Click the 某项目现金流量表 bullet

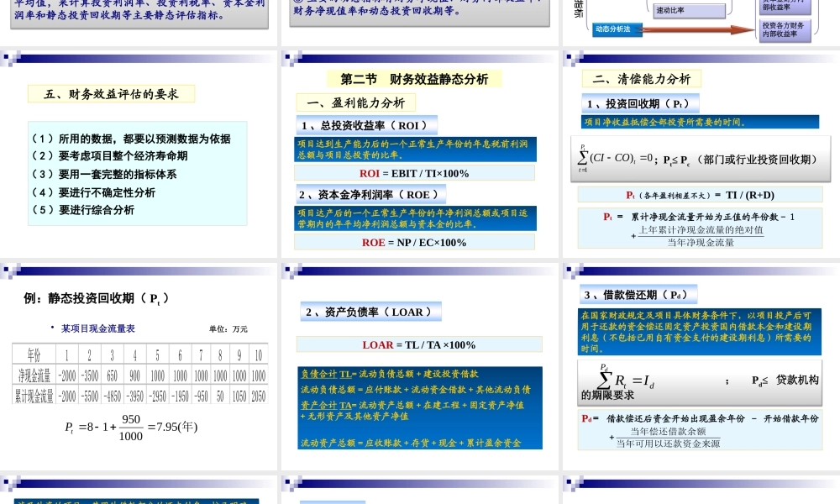point(98,328)
